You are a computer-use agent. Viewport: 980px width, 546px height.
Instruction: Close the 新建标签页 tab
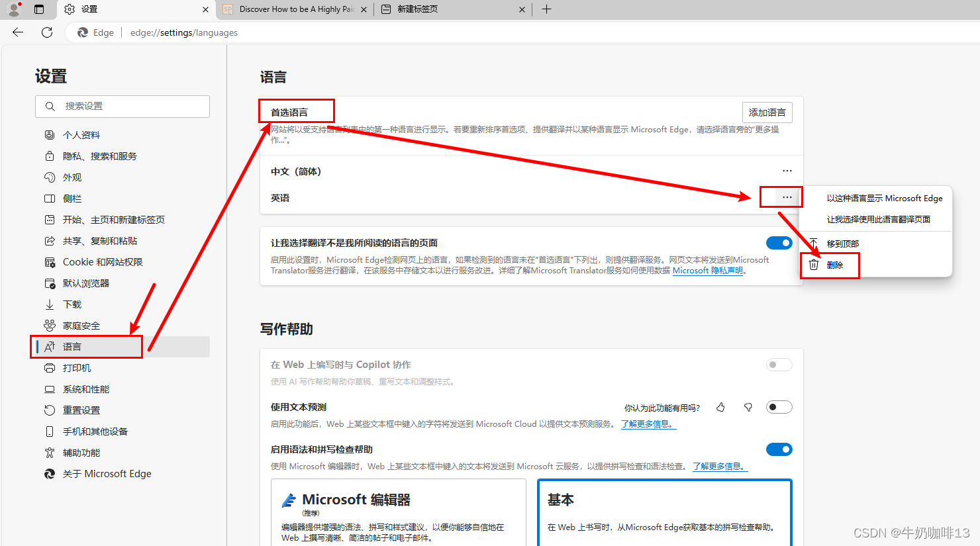pyautogui.click(x=522, y=9)
